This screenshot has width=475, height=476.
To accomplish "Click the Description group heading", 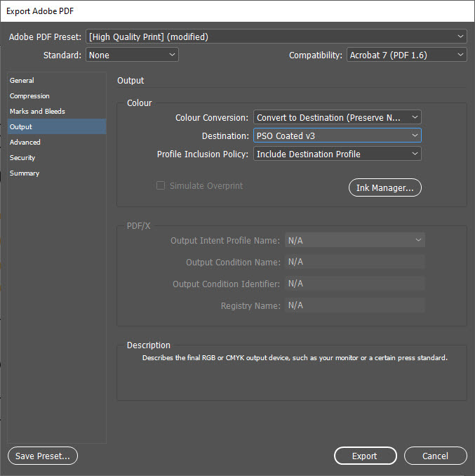I will 149,345.
